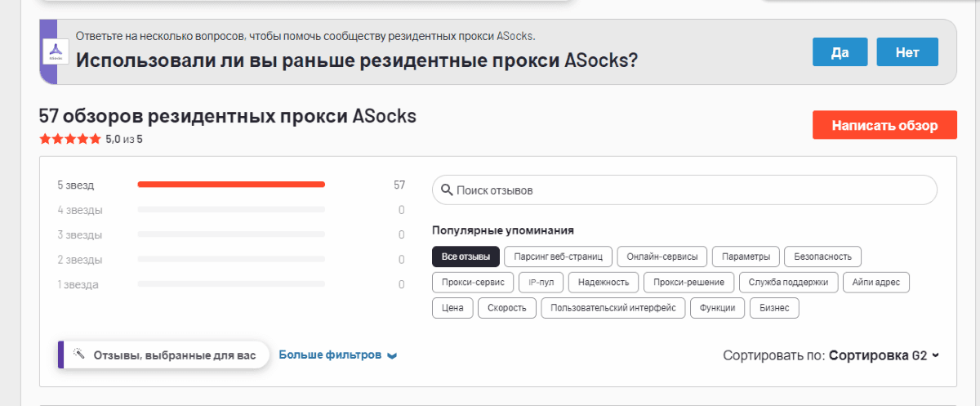Click the magic wand icon beside Отзывы
980x406 pixels.
click(x=79, y=355)
